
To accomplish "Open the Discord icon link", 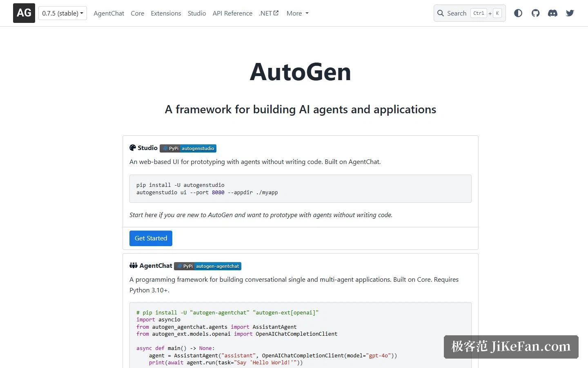I will [x=552, y=13].
